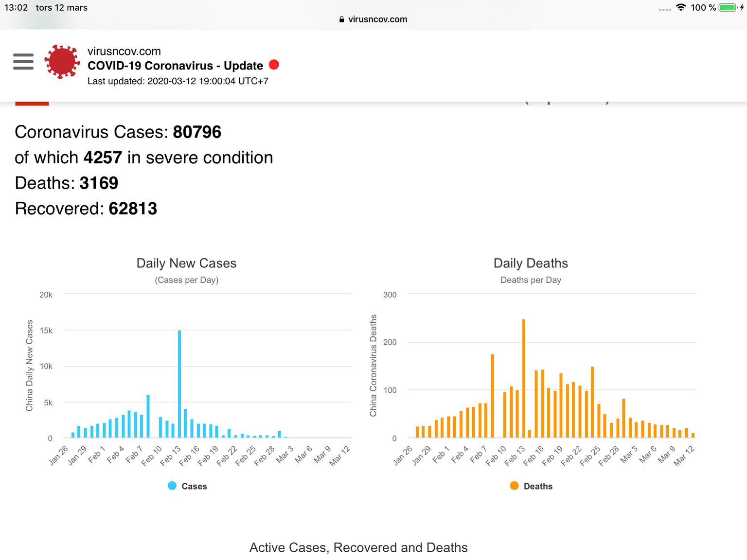The width and height of the screenshot is (747, 560).
Task: Click the blue Cases legend circle
Action: [172, 486]
